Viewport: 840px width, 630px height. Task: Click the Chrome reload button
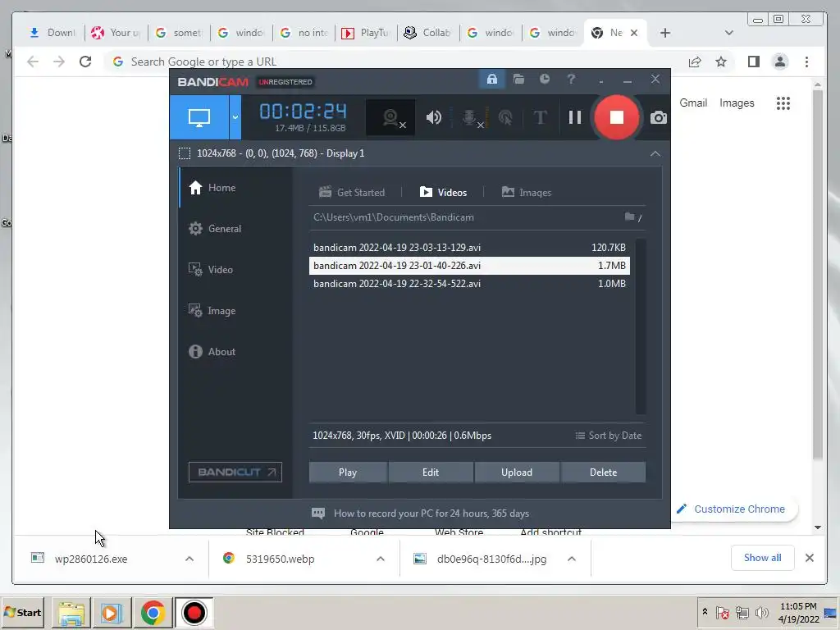coord(85,62)
